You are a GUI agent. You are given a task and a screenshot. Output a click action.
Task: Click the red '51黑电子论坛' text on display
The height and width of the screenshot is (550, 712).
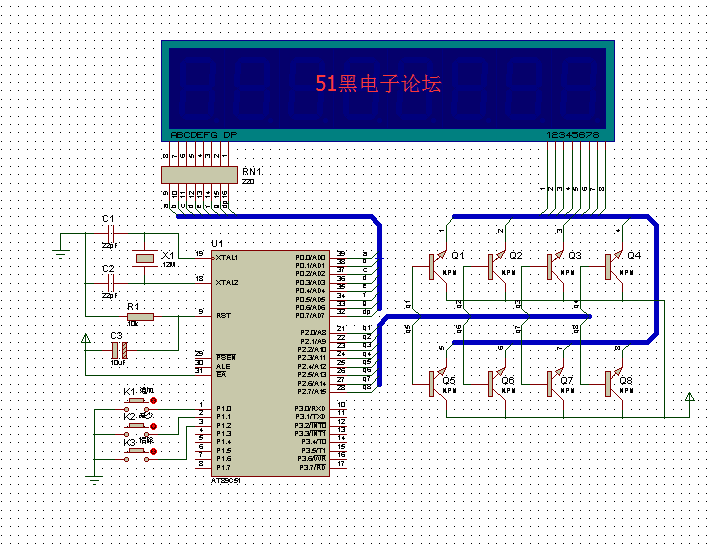coord(378,84)
